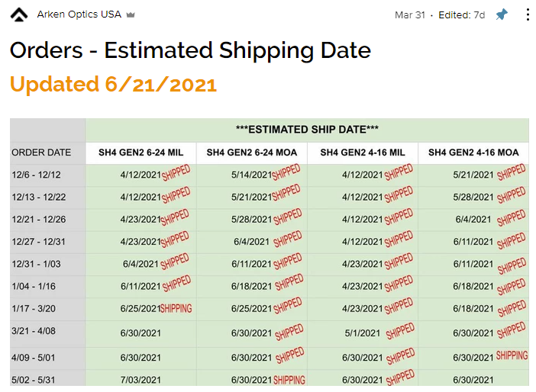Click the Edited: 7d label
536x392 pixels.
(461, 15)
